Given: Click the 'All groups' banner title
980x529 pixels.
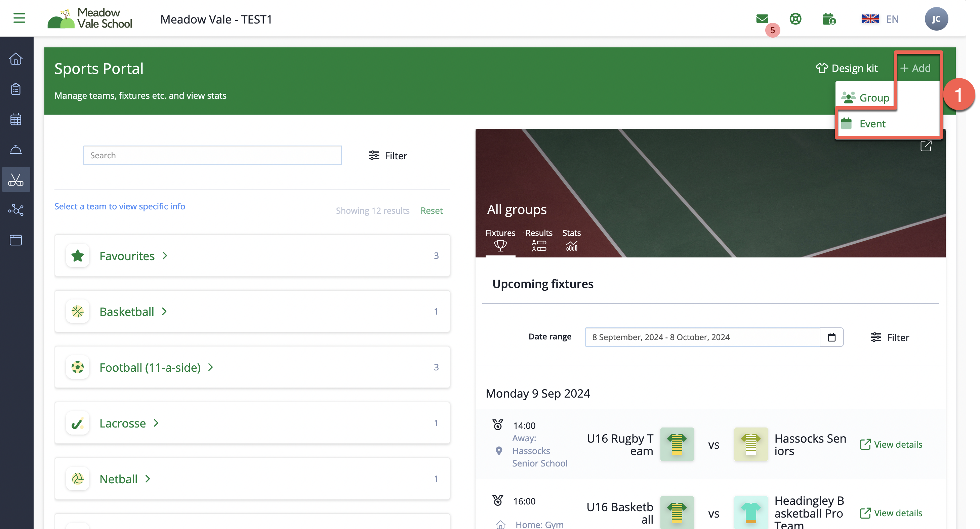Looking at the screenshot, I should click(517, 209).
